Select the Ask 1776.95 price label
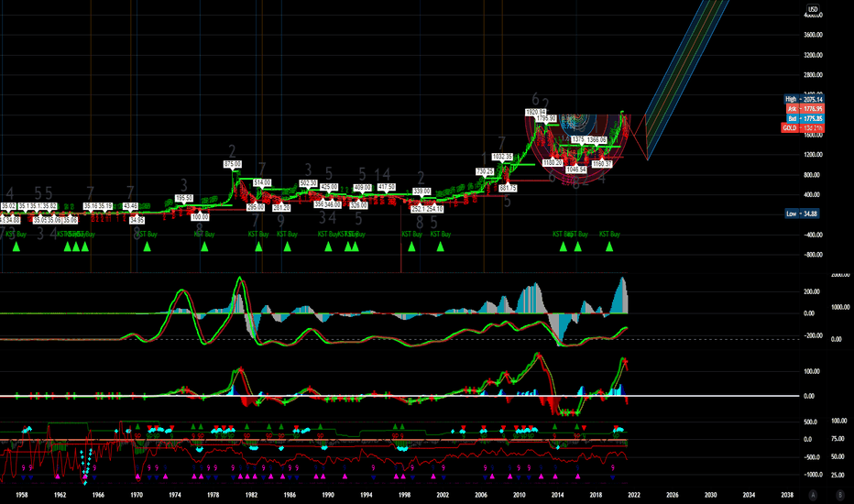 point(804,109)
